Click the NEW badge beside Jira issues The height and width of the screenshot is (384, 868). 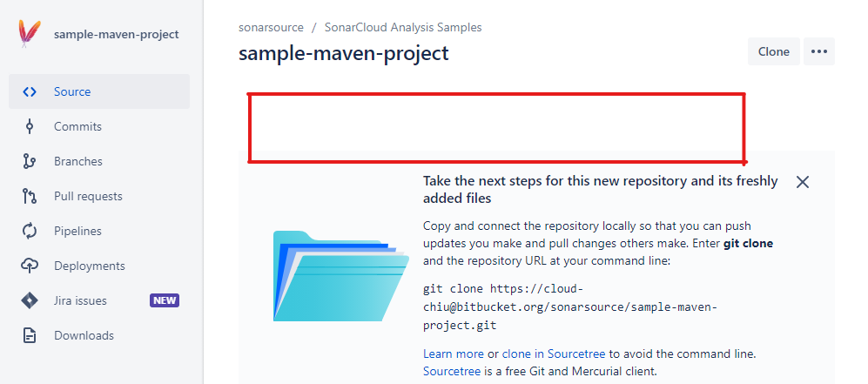pyautogui.click(x=165, y=300)
